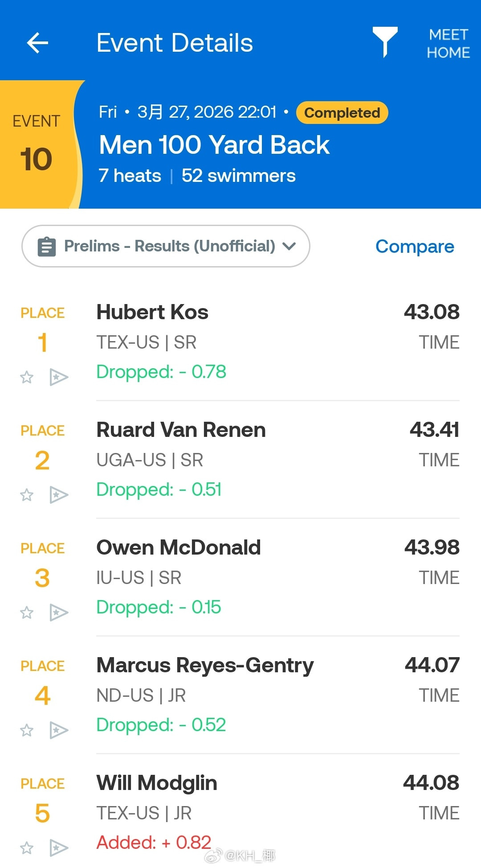Image resolution: width=481 pixels, height=868 pixels.
Task: Tap the 43.41 time for Ruard Van Renen
Action: pos(434,429)
